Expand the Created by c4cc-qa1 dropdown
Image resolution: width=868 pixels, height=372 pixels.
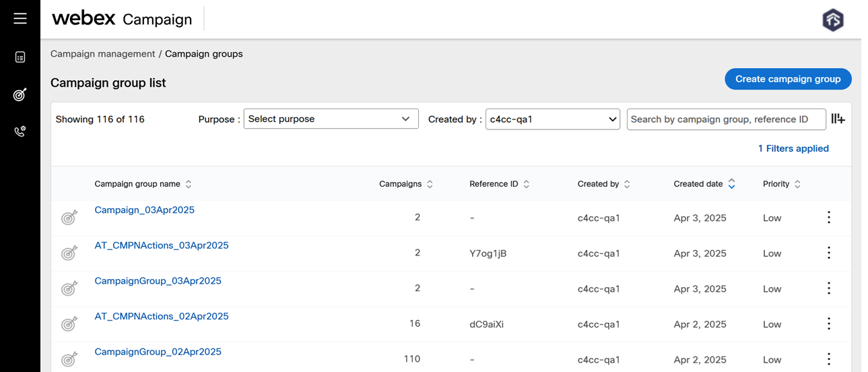coord(553,119)
